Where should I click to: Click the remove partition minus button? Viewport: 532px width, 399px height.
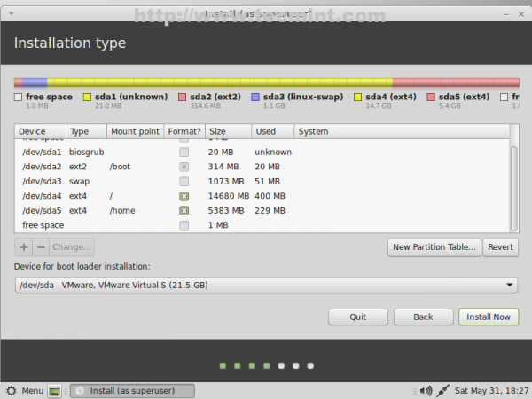tap(39, 247)
